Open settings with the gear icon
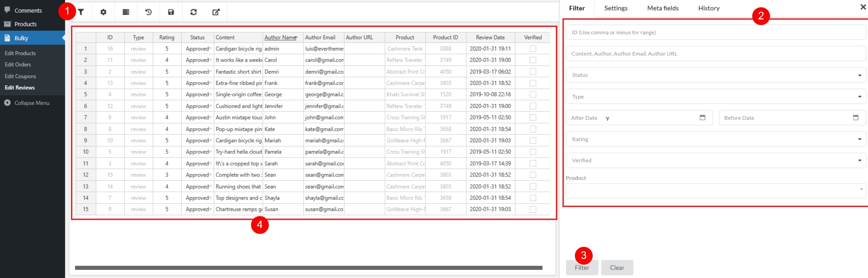 pyautogui.click(x=103, y=12)
